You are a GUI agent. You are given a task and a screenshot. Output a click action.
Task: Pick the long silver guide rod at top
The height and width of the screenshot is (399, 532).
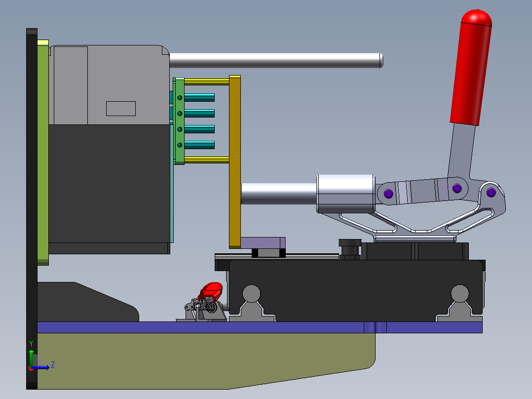tap(276, 60)
